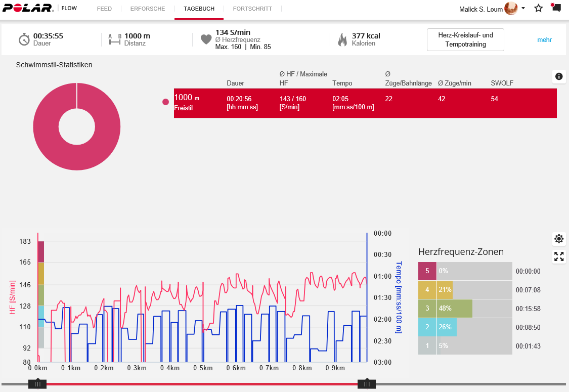The height and width of the screenshot is (392, 569).
Task: Click right handle of range slider
Action: 367,384
